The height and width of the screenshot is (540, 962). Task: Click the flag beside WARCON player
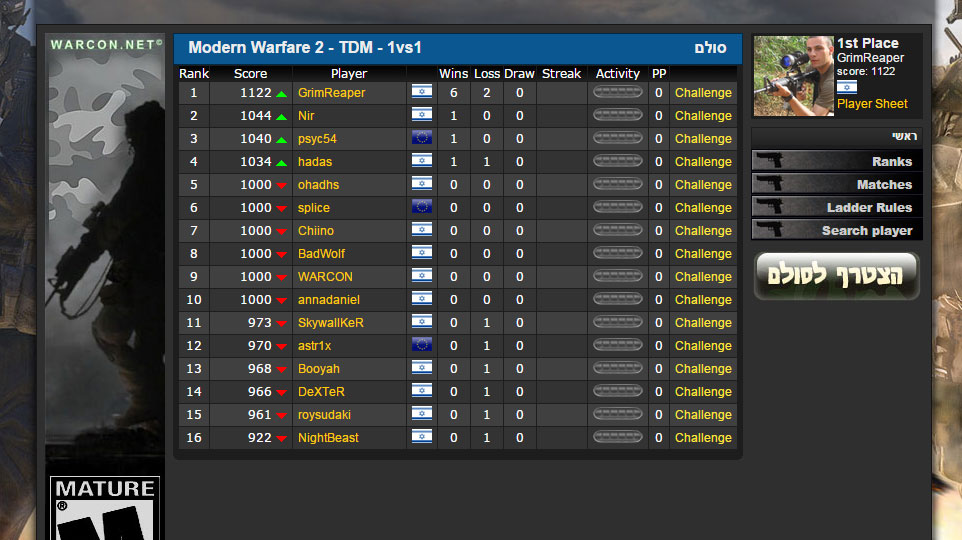pyautogui.click(x=421, y=276)
